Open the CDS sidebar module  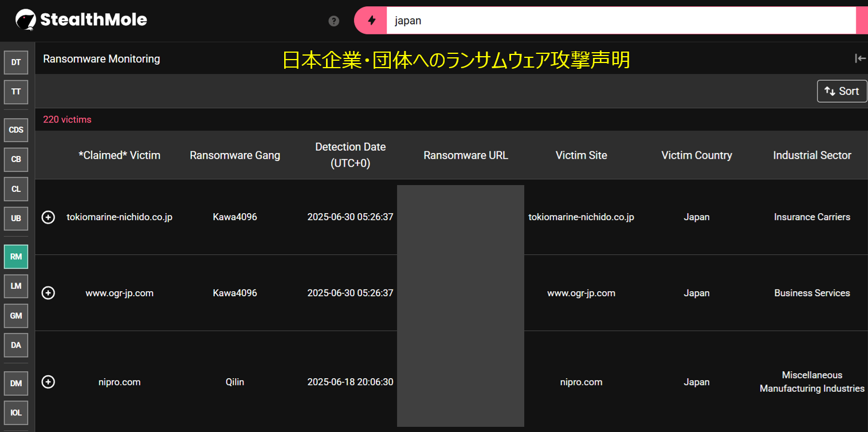[x=16, y=130]
